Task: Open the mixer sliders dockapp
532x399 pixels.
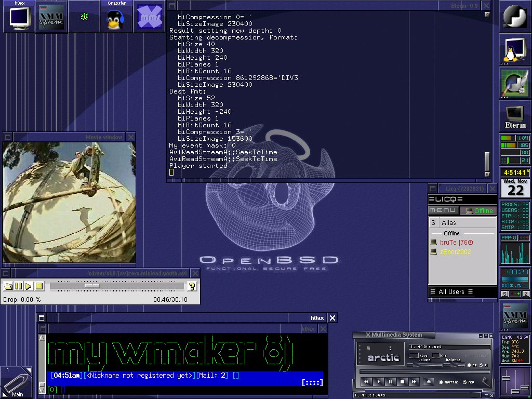Action: [x=515, y=382]
